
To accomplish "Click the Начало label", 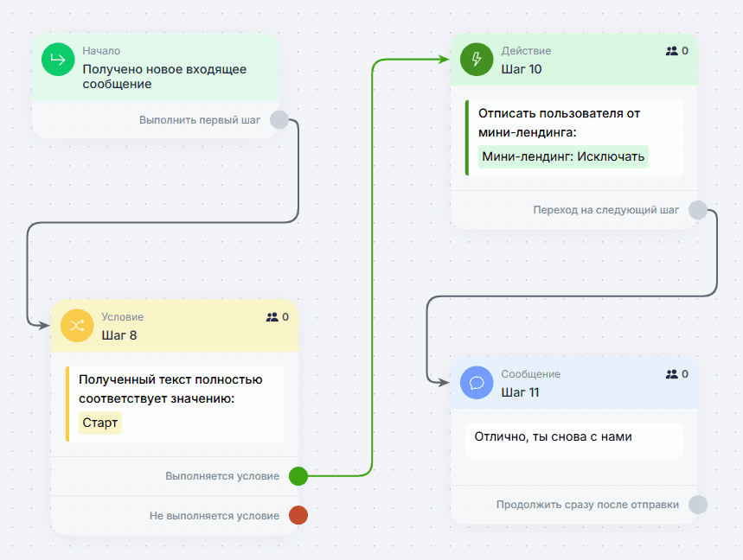I will [101, 51].
